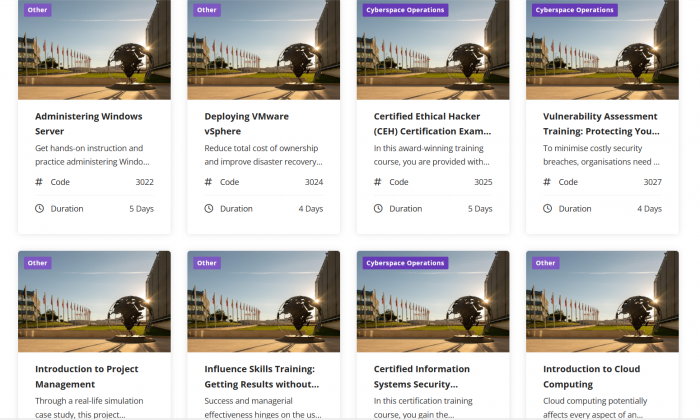
Task: Click the hash icon beside Code 3024
Action: [x=208, y=182]
